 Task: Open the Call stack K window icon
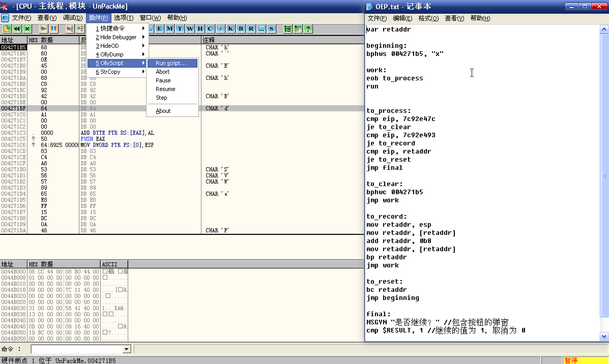230,29
